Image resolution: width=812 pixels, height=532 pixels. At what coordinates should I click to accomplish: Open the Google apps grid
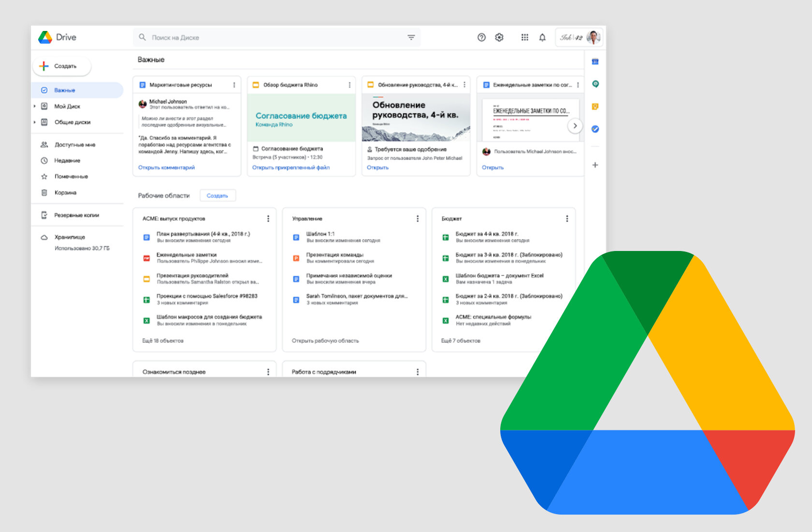point(524,37)
